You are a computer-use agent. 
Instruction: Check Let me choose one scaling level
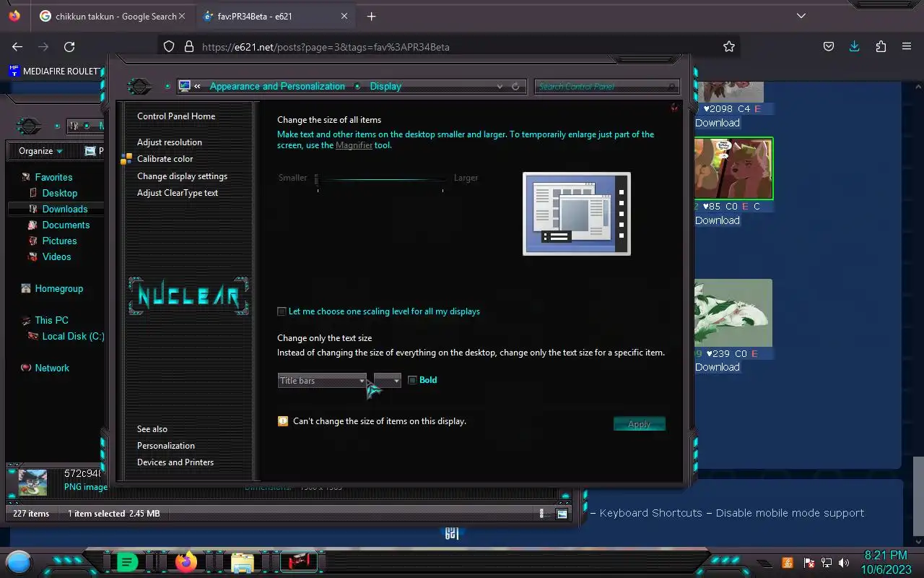282,311
